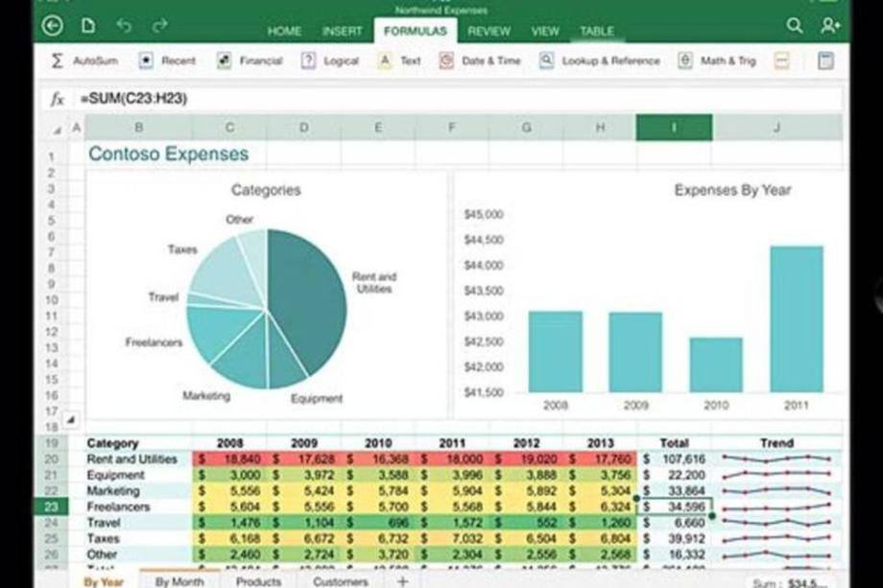Select Rent and Utilities 2008 value 18,840
The height and width of the screenshot is (588, 883).
[x=229, y=459]
